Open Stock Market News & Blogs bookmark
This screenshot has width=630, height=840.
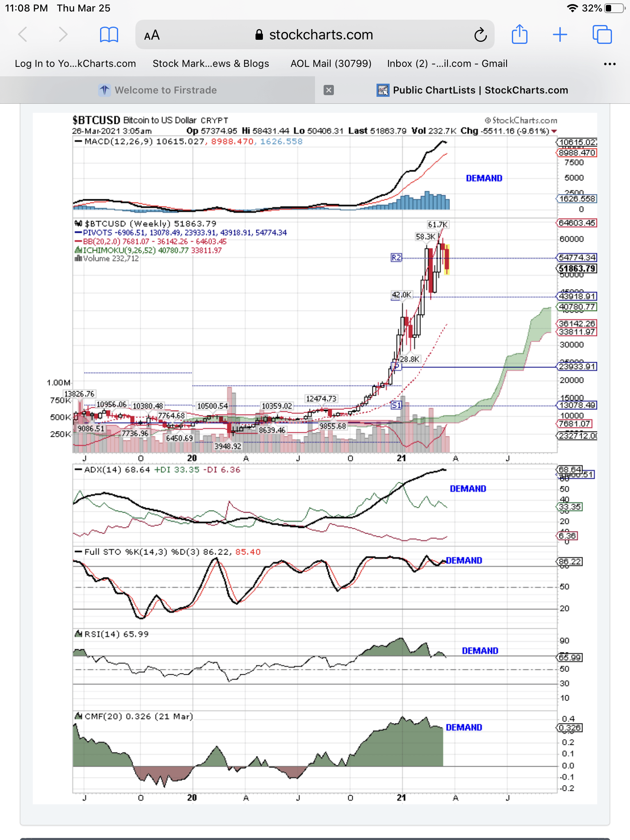click(x=211, y=64)
